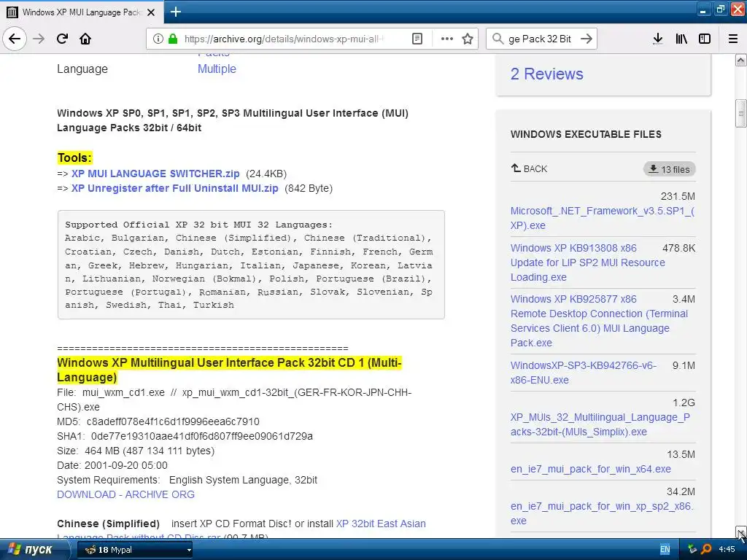Go back to the previous page

(15, 39)
